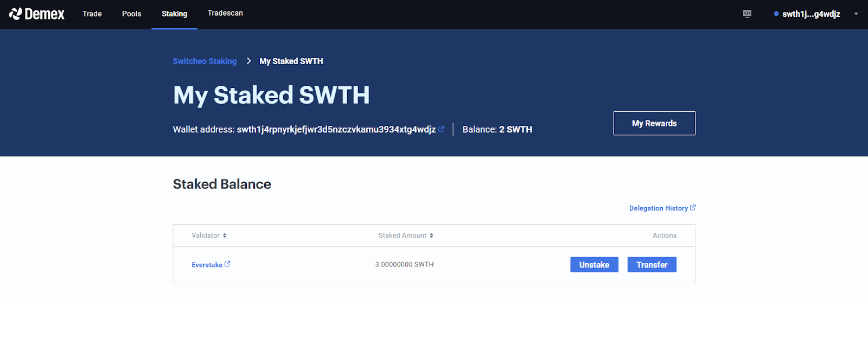Open the Delegation History link
This screenshot has height=363, width=868.
pyautogui.click(x=659, y=208)
